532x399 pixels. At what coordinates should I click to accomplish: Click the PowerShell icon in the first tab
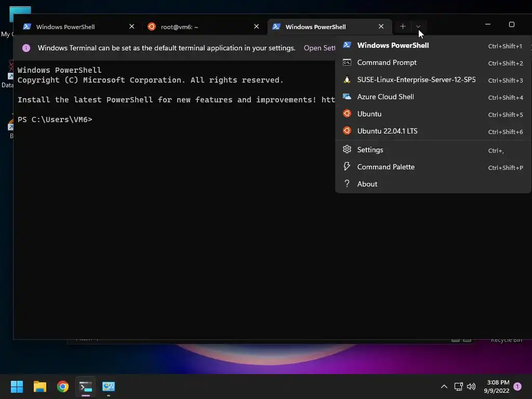pyautogui.click(x=27, y=26)
